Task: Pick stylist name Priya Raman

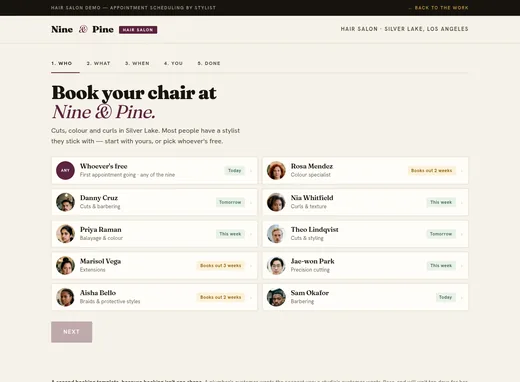Action: click(101, 229)
